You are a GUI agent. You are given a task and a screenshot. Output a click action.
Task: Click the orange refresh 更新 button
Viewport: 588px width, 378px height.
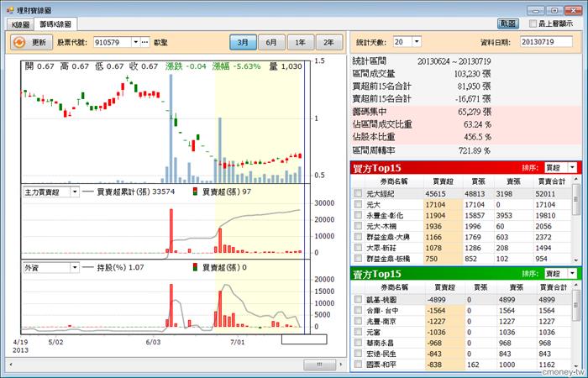click(x=30, y=42)
